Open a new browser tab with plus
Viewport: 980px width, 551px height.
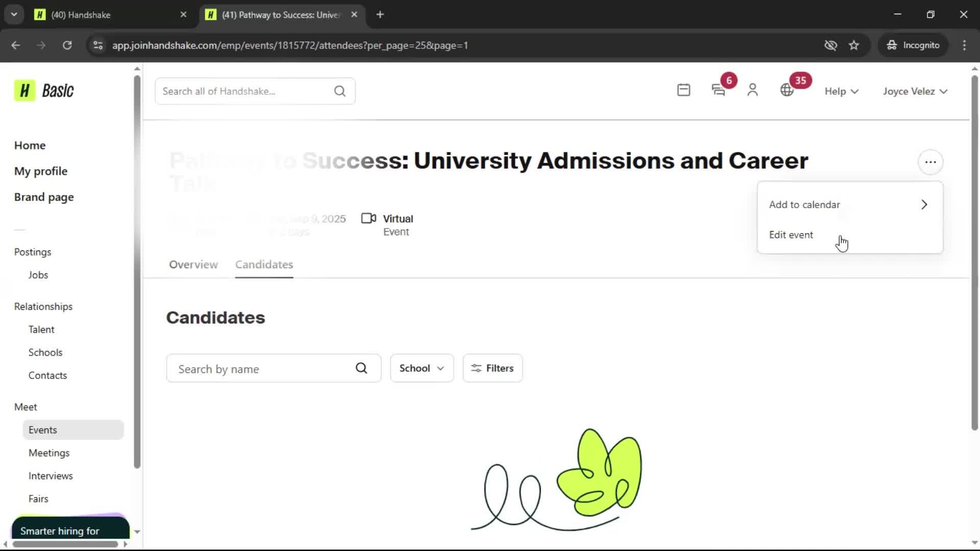(380, 15)
